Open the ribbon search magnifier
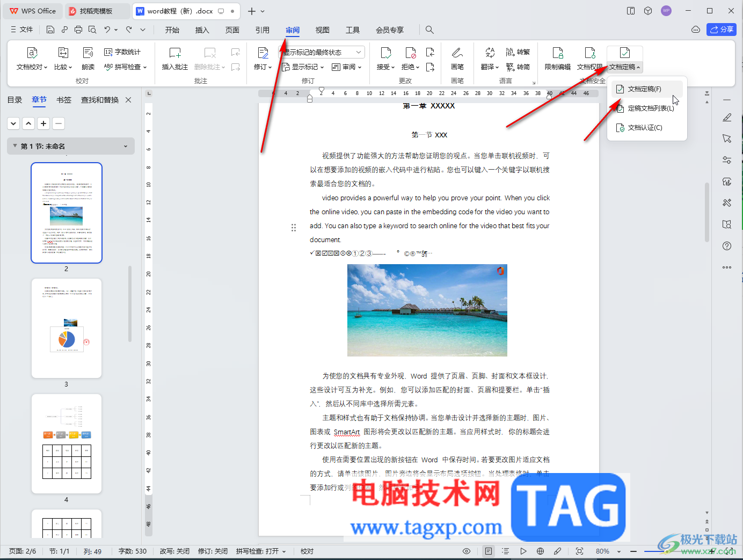 (429, 30)
